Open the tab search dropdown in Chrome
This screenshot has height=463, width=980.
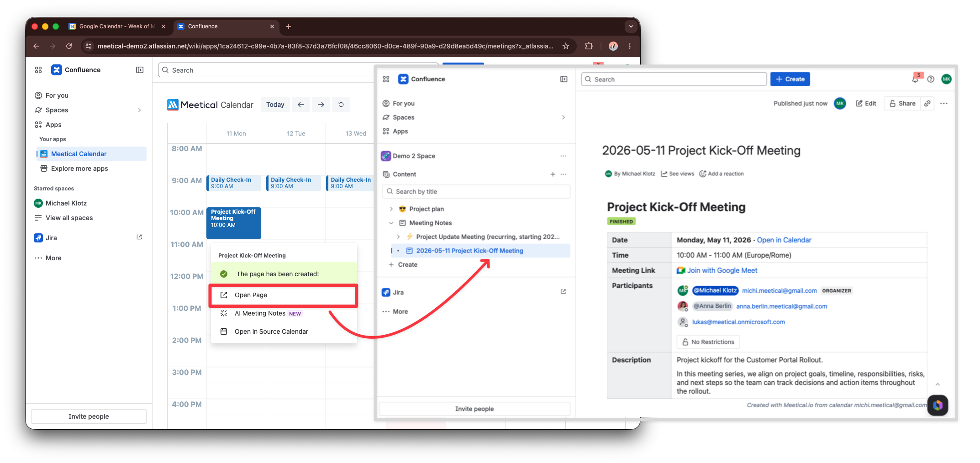pos(631,26)
